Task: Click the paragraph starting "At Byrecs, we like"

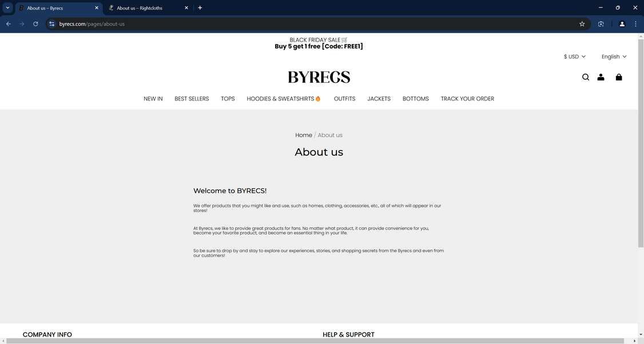Action: (x=311, y=230)
